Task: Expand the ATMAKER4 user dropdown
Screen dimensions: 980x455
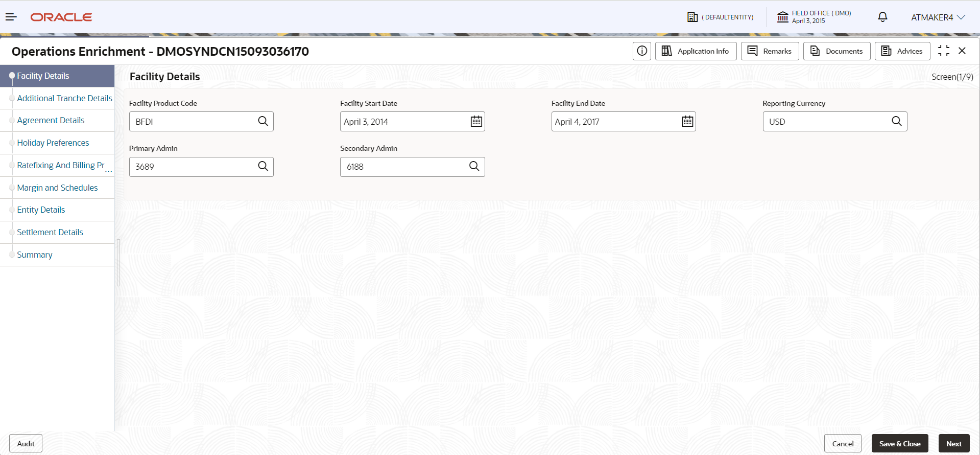Action: click(x=938, y=17)
